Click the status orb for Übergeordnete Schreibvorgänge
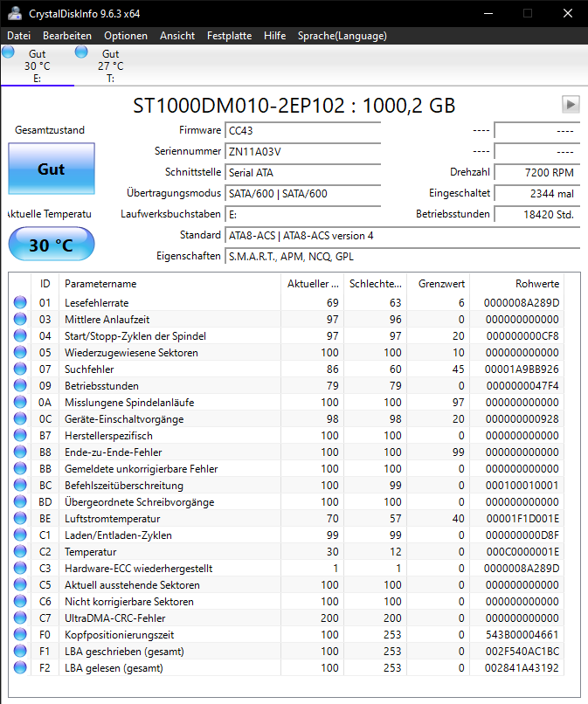Screen dimensions: 588x704 point(20,501)
